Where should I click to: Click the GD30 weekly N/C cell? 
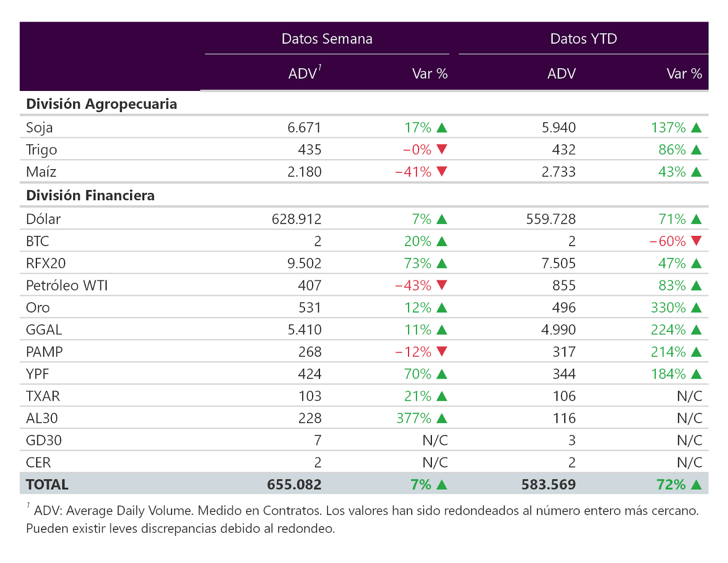coord(435,440)
